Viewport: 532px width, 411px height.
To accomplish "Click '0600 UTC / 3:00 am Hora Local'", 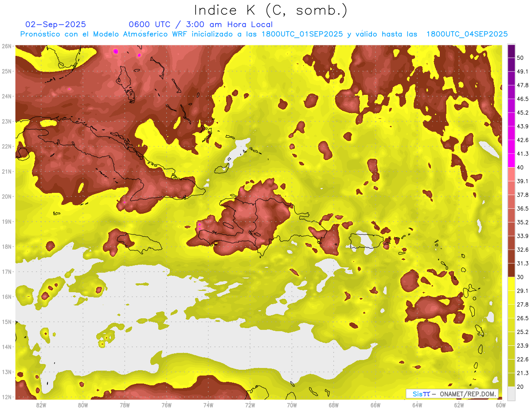I will tap(200, 24).
